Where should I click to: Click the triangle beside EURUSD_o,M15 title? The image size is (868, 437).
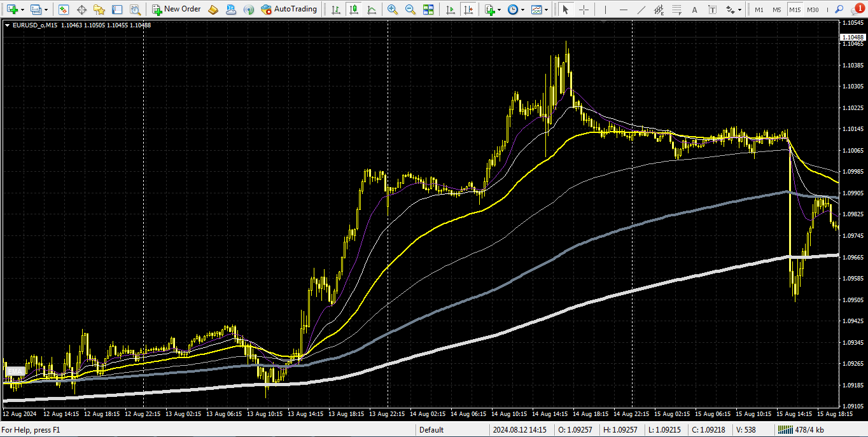pos(7,25)
